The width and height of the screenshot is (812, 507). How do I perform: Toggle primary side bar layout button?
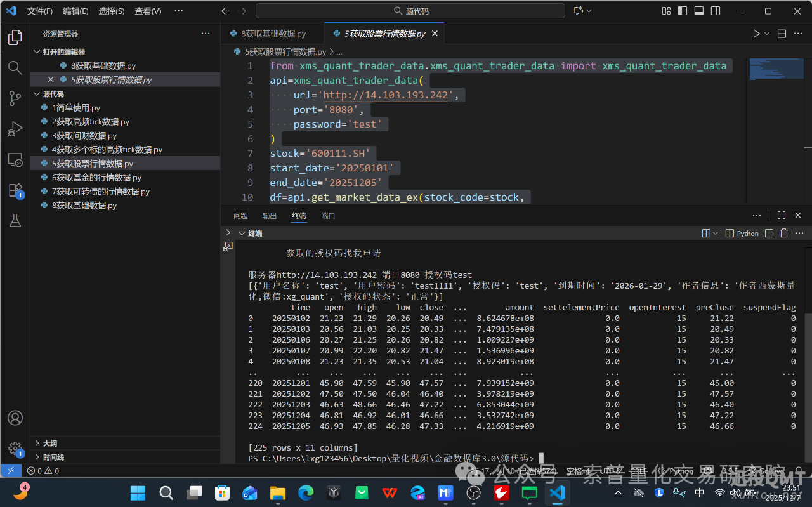click(683, 11)
